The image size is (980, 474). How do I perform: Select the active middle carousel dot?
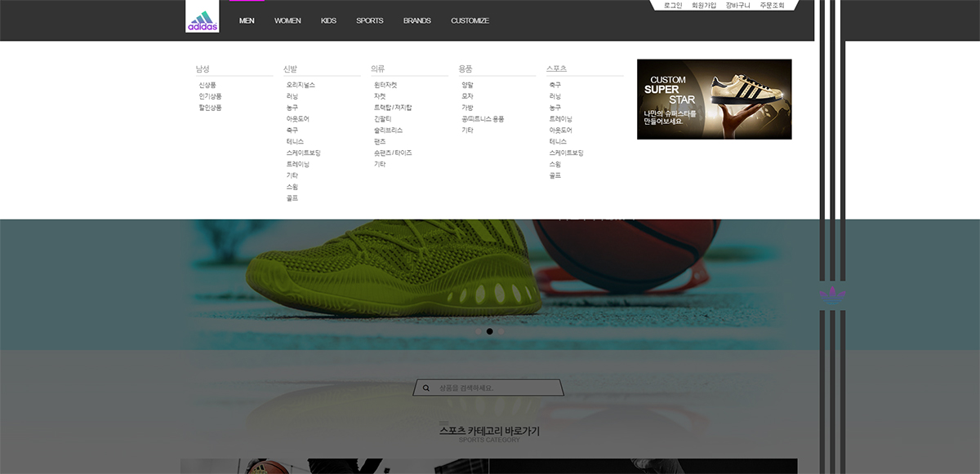[x=489, y=332]
